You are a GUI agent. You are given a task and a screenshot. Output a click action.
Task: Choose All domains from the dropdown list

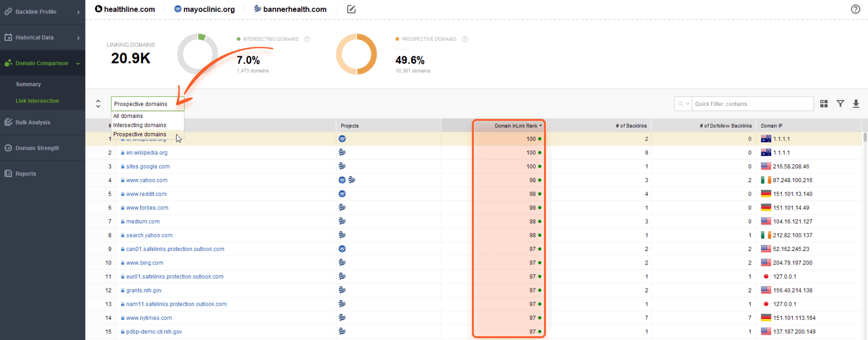147,116
